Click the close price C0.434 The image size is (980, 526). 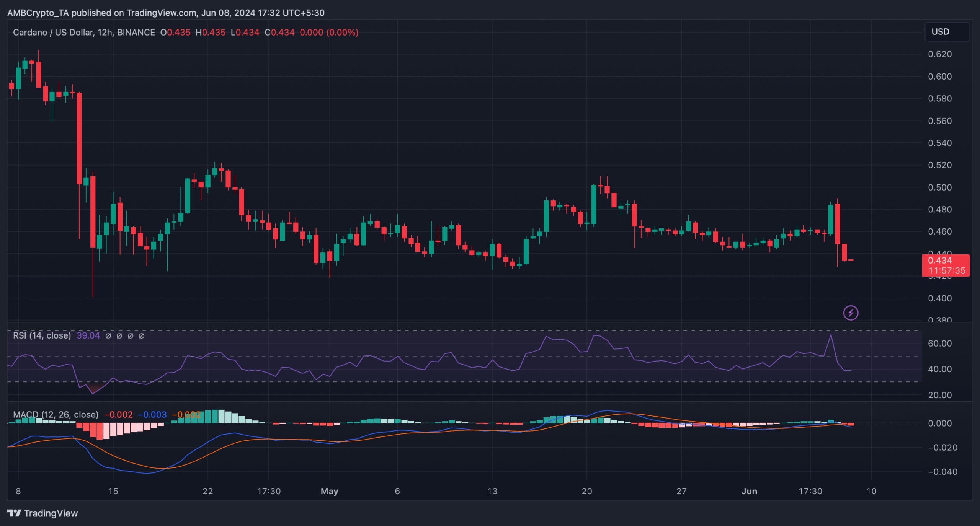[280, 33]
